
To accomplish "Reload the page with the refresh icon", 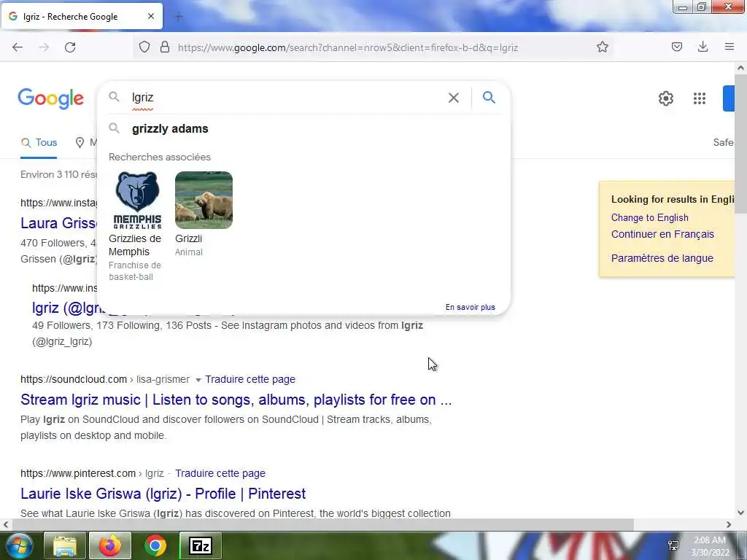I will click(70, 47).
